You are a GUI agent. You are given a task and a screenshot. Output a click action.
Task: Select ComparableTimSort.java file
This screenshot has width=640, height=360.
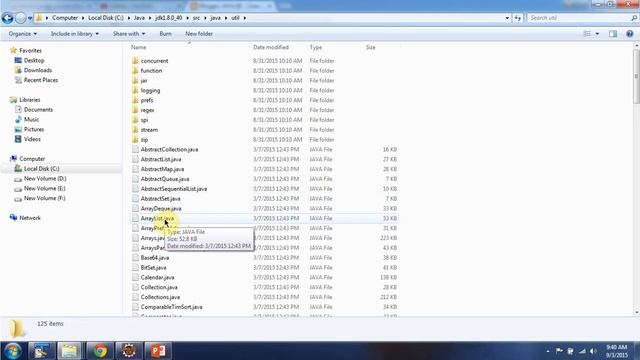click(x=171, y=307)
